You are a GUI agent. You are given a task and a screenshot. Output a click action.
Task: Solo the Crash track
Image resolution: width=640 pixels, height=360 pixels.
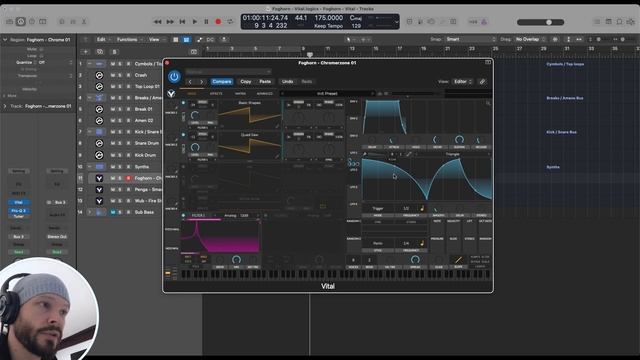(120, 75)
